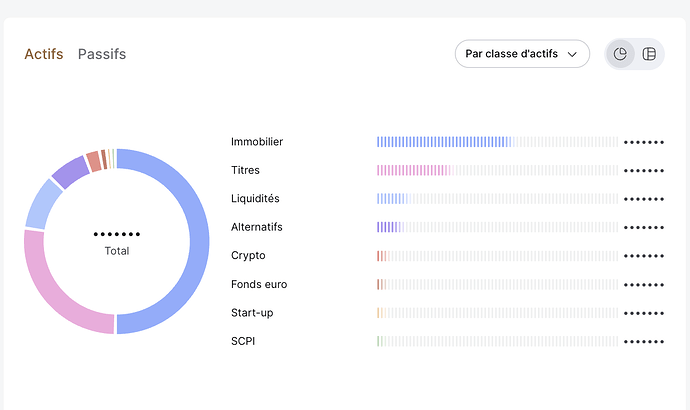The width and height of the screenshot is (690, 410).
Task: Switch to the Passifs tab
Action: [x=102, y=54]
